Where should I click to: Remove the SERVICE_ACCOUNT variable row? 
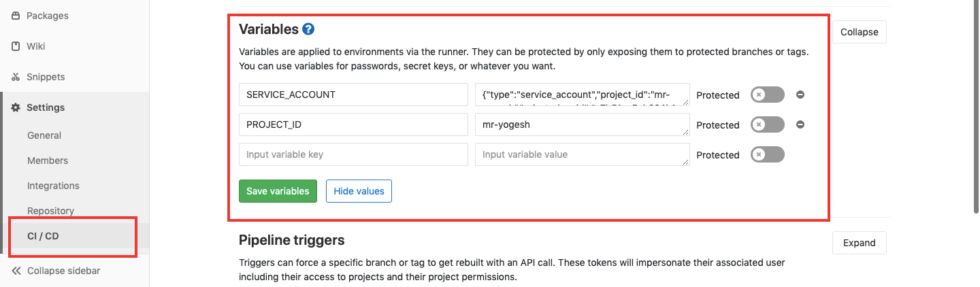(800, 95)
